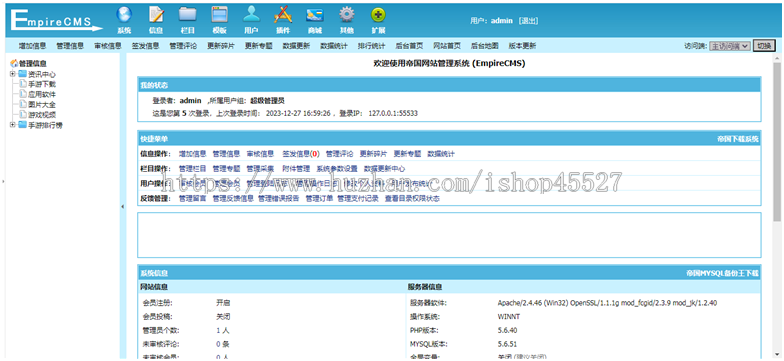Open 数据更新中心 in the quick menu
The width and height of the screenshot is (784, 361).
(384, 168)
